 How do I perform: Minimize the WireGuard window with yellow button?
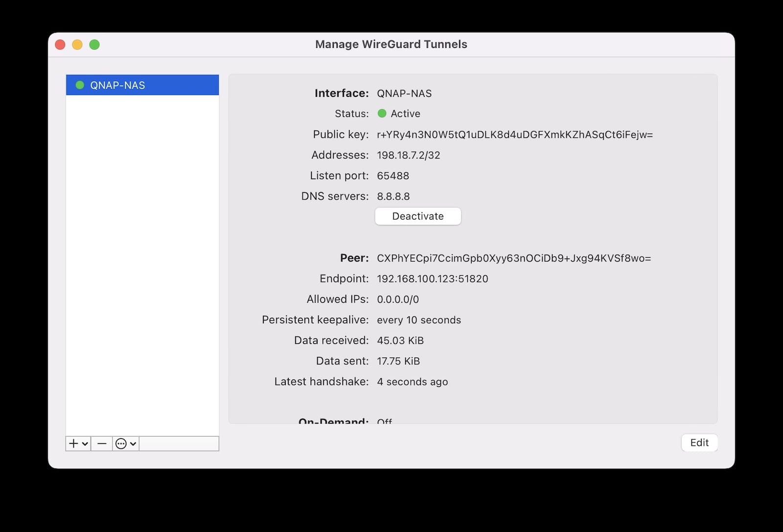coord(77,44)
